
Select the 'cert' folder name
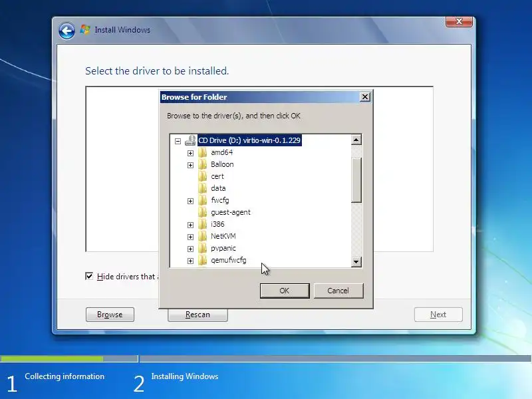coord(217,176)
